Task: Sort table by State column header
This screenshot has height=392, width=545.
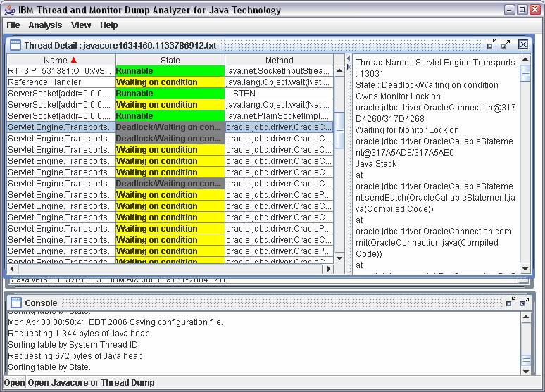Action: click(170, 60)
